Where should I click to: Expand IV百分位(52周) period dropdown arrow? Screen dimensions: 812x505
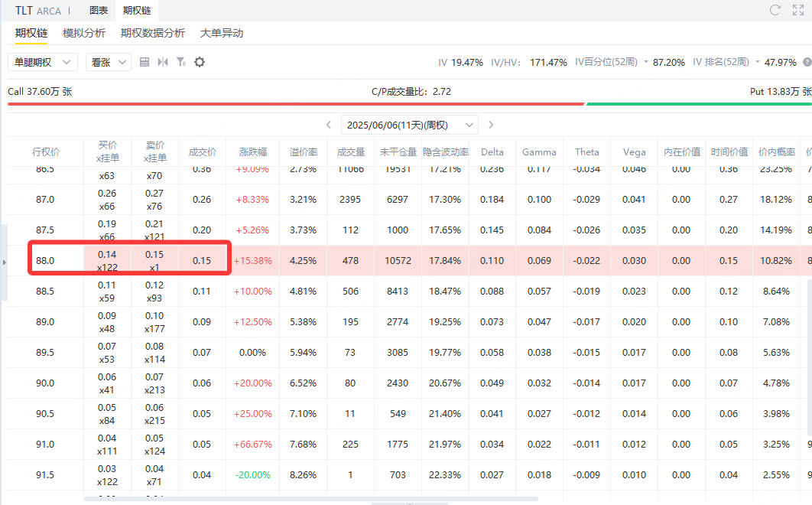tap(646, 62)
